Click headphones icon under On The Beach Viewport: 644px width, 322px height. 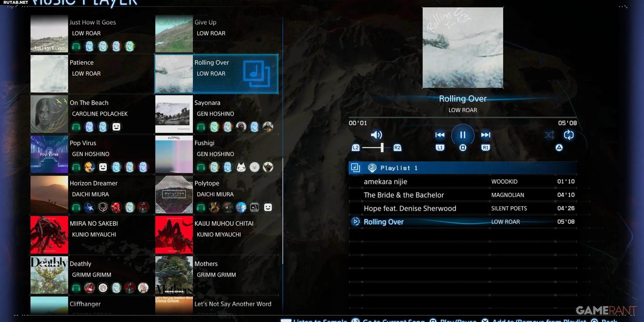click(76, 127)
